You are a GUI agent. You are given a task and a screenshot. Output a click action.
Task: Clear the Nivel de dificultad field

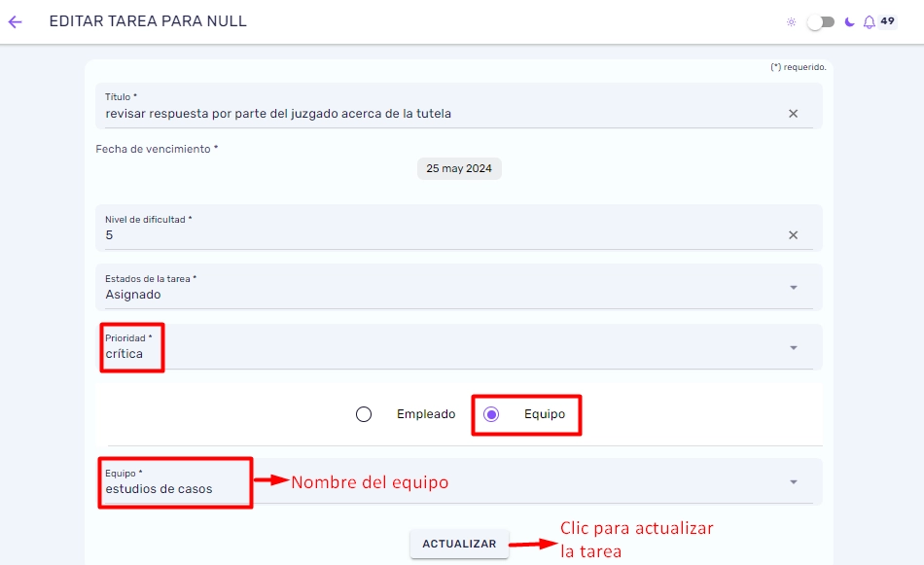pyautogui.click(x=793, y=235)
